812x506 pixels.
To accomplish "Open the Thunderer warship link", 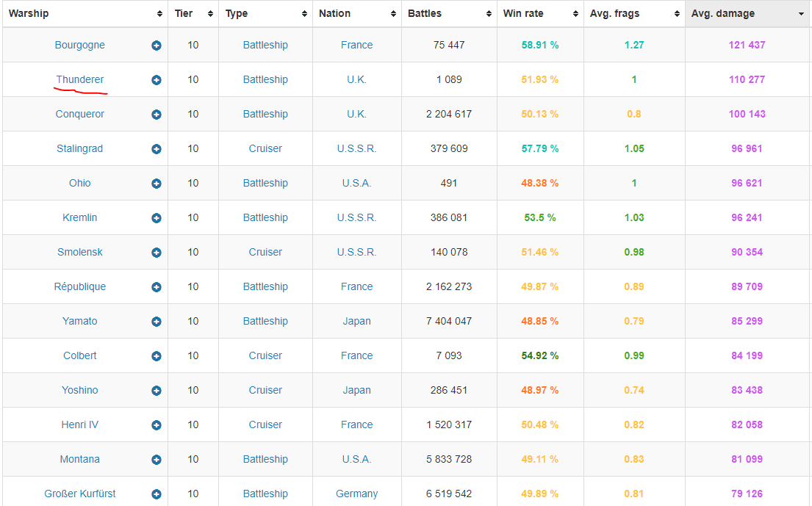I will click(x=80, y=79).
